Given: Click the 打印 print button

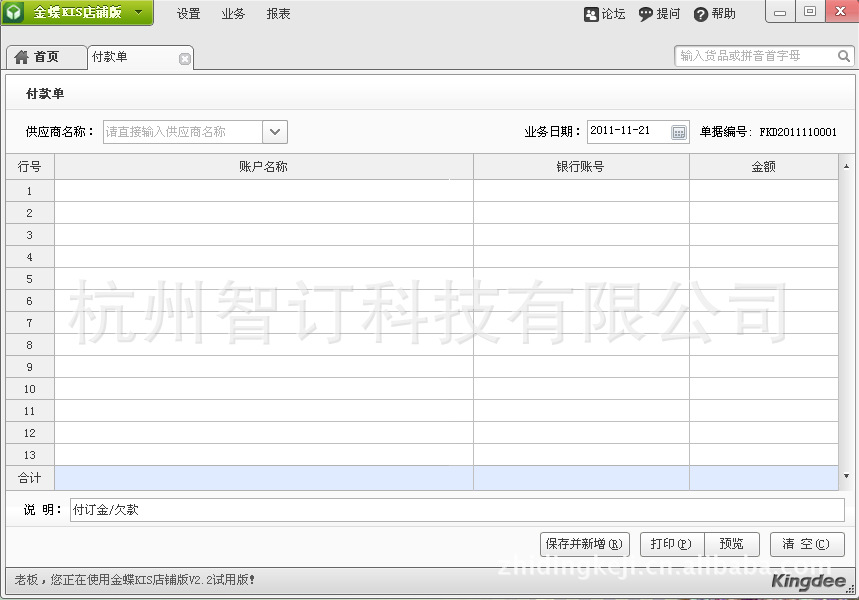Looking at the screenshot, I should [671, 544].
